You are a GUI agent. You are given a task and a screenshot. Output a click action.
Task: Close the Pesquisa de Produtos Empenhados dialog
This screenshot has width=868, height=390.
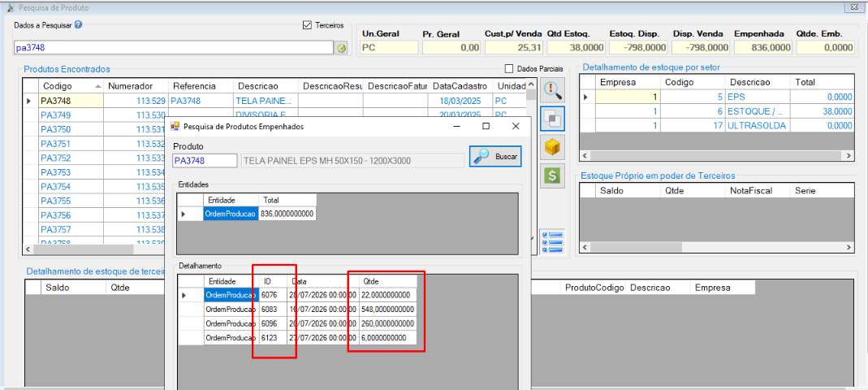click(516, 126)
